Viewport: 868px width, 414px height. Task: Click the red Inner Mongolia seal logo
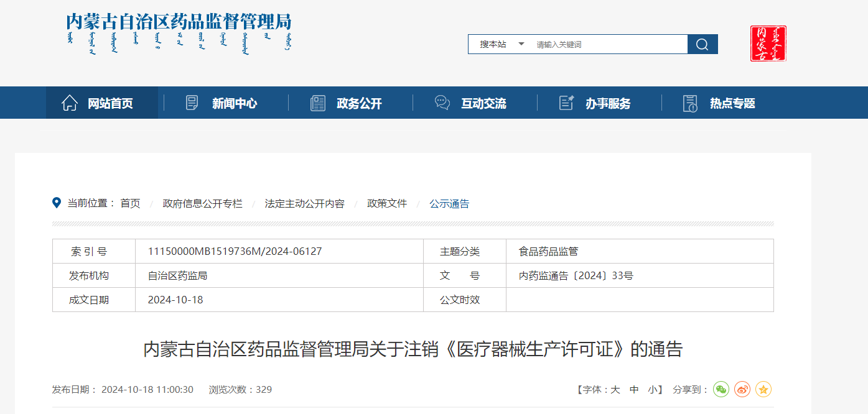768,44
